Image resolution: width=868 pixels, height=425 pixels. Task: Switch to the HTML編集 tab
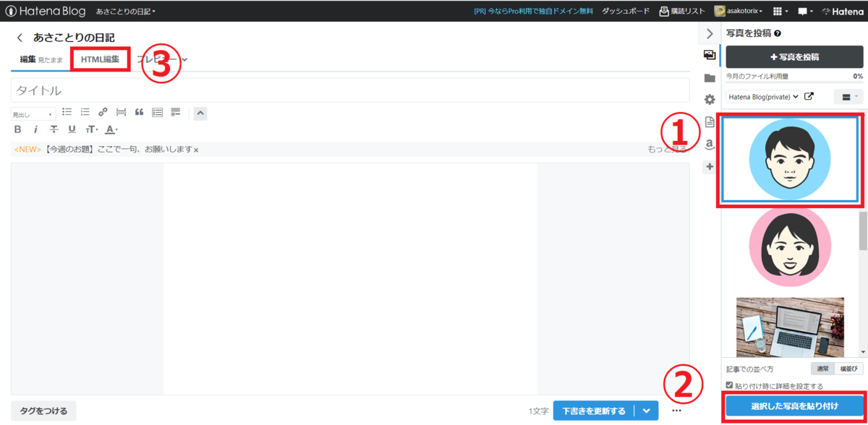(x=101, y=59)
